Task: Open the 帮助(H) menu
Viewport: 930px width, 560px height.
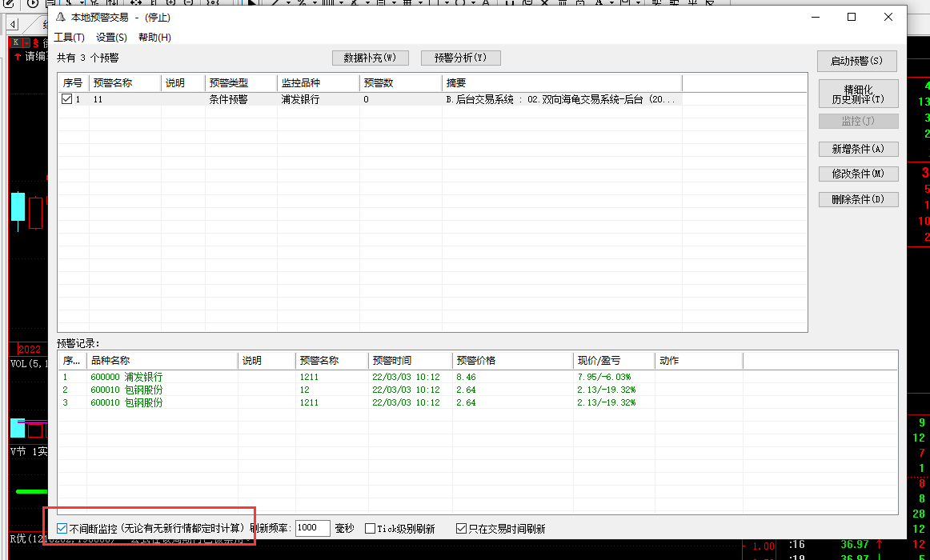Action: tap(154, 38)
